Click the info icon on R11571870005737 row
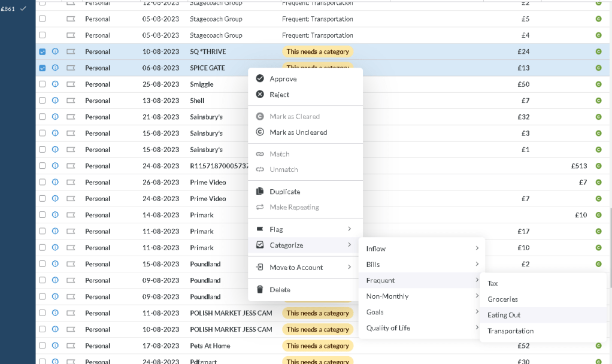The width and height of the screenshot is (612, 364). [56, 165]
